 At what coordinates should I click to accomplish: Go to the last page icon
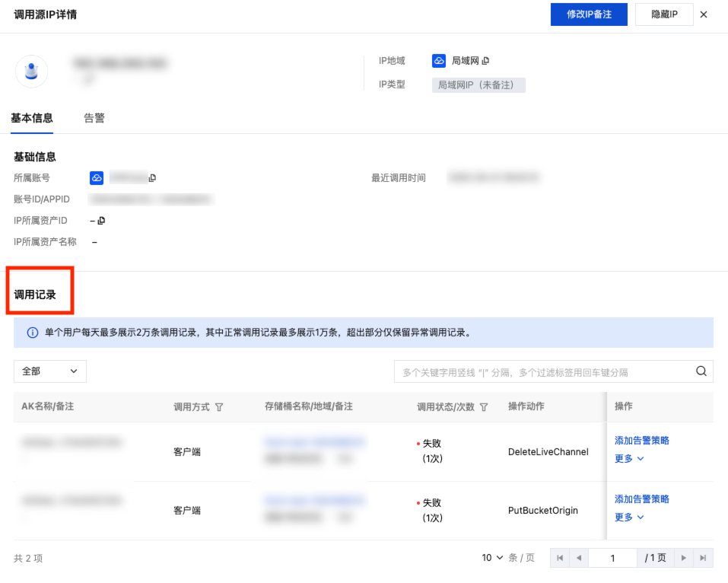704,558
